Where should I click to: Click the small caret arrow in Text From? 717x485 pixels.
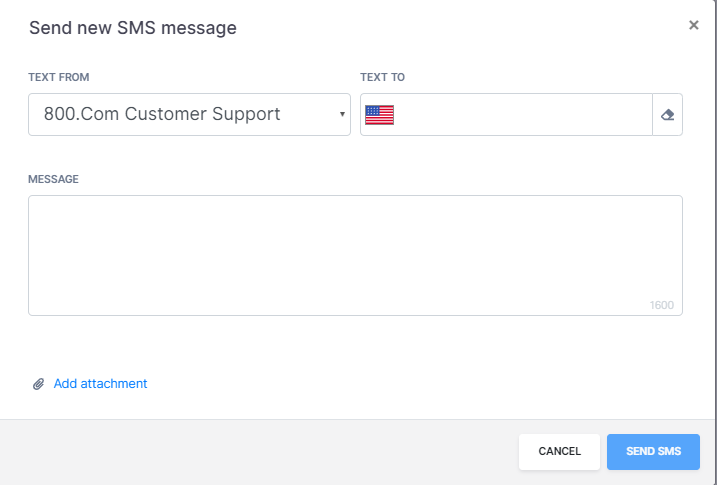point(342,114)
